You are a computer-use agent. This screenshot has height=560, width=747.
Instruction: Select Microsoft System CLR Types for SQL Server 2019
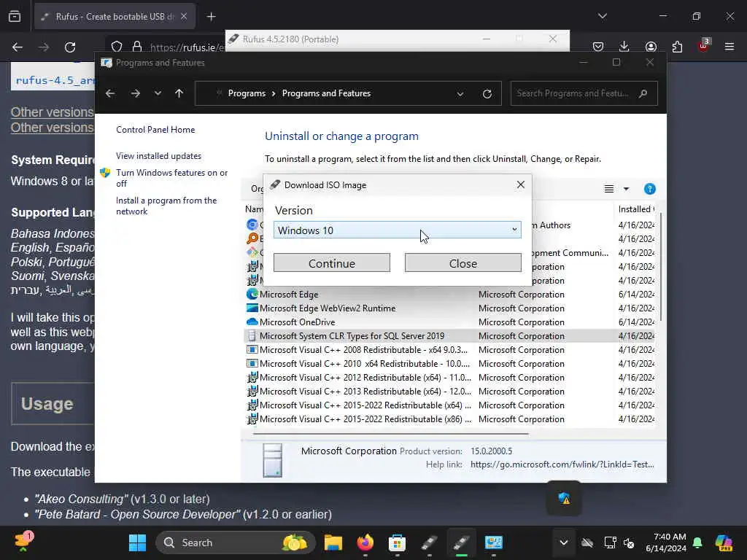click(x=449, y=335)
